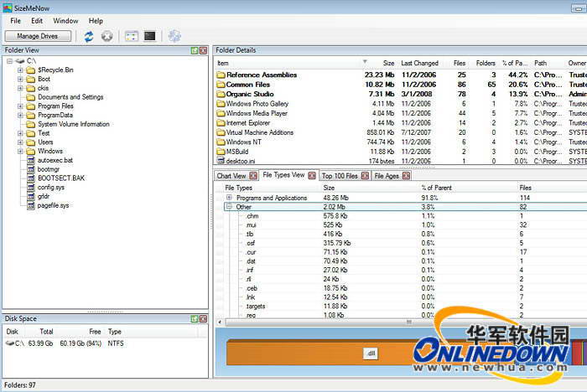587x392 pixels.
Task: Select System Volume Information folder
Action: coord(74,124)
